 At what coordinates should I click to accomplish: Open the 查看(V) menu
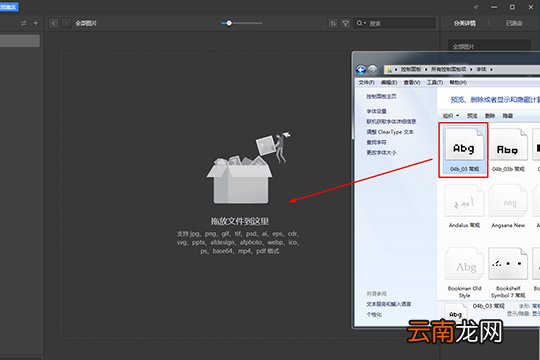pos(412,83)
